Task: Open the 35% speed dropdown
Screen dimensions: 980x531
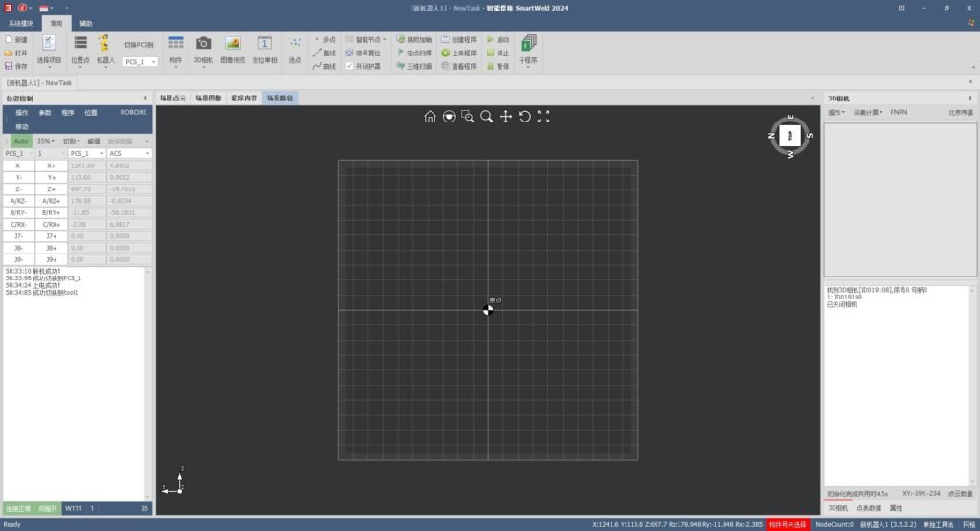Action: point(45,142)
